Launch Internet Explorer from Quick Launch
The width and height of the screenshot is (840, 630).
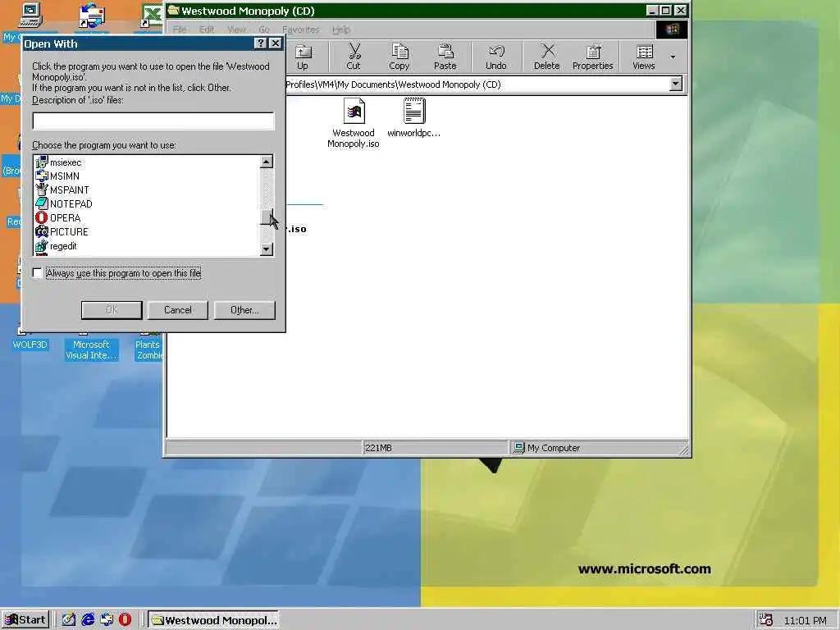point(88,619)
